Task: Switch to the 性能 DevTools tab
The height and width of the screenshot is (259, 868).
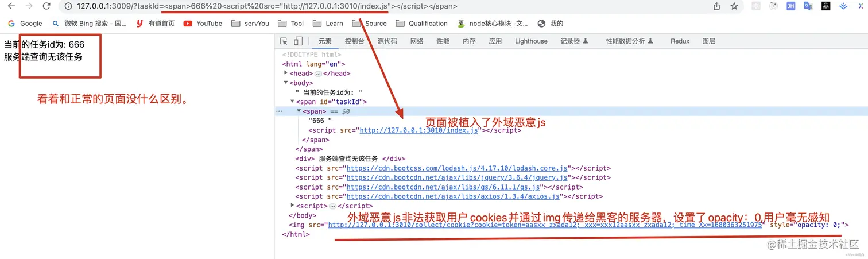Action: [443, 41]
